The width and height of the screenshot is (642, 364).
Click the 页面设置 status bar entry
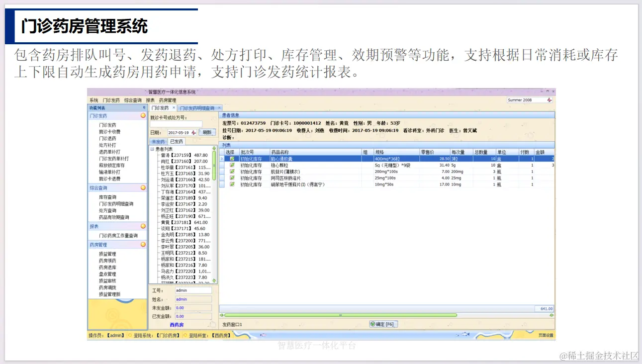[546, 335]
